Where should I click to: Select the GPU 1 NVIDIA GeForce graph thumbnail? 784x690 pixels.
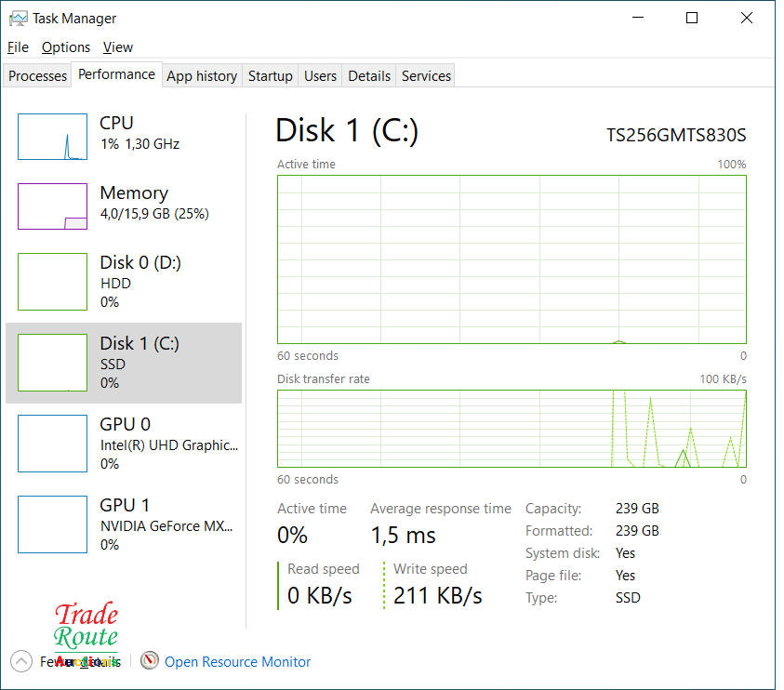[52, 524]
